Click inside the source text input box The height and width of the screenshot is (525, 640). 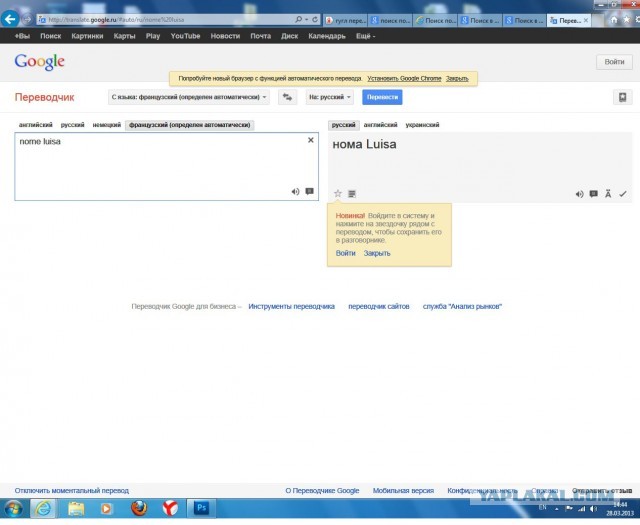[167, 167]
